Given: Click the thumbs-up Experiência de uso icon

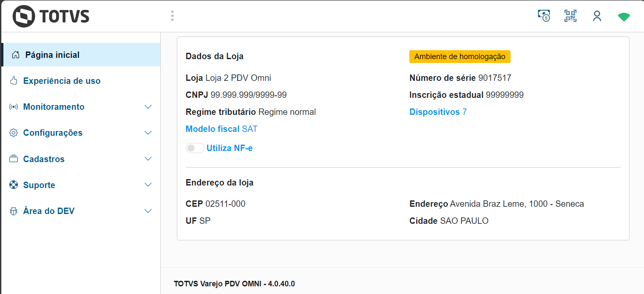Looking at the screenshot, I should click(x=14, y=81).
